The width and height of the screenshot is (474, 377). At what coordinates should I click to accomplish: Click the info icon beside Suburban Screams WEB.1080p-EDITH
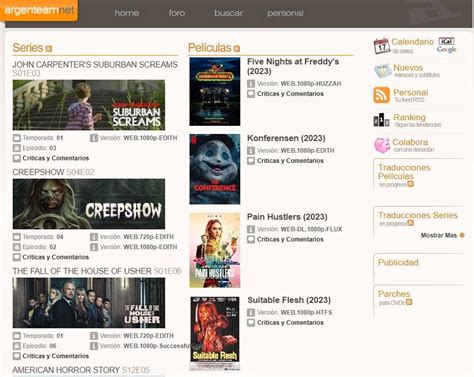click(94, 138)
